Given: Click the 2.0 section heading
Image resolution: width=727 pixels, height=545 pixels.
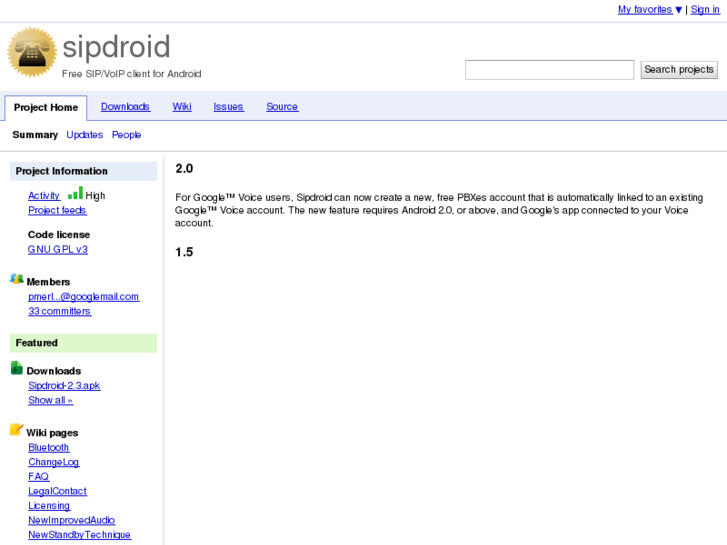Looking at the screenshot, I should click(x=184, y=168).
